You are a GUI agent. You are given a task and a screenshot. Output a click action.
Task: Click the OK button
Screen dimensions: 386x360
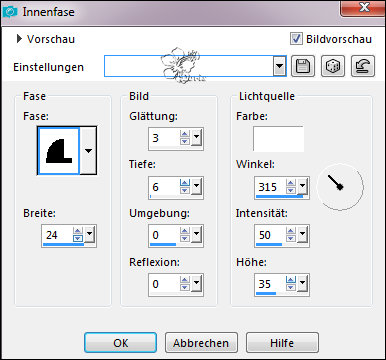coord(120,343)
